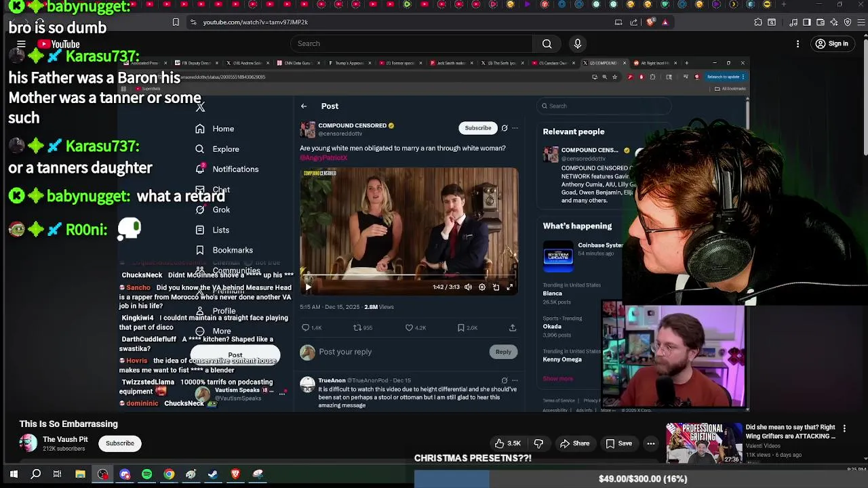Screen dimensions: 868x488
Task: Open options menu for the recommended video
Action: point(844,428)
